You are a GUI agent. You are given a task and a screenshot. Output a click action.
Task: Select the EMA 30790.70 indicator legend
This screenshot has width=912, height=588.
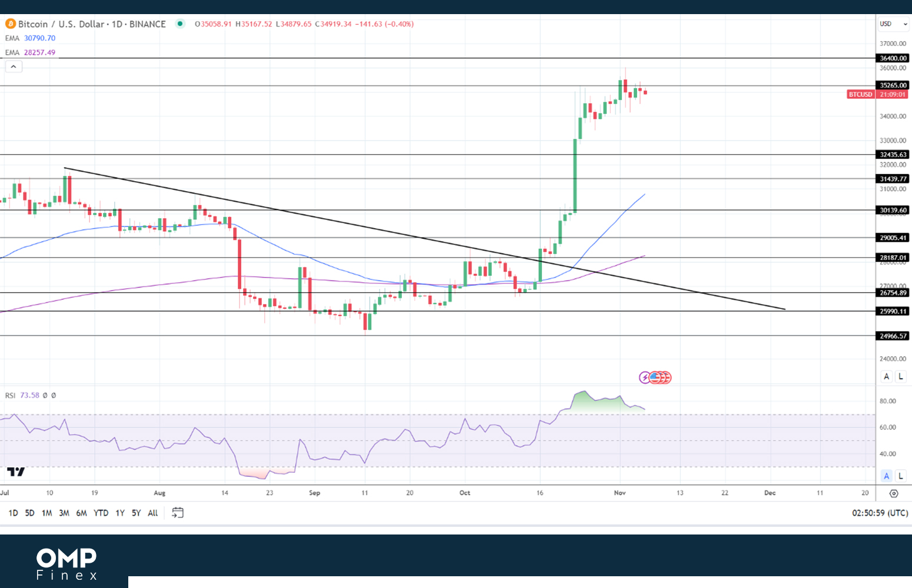[x=30, y=38]
